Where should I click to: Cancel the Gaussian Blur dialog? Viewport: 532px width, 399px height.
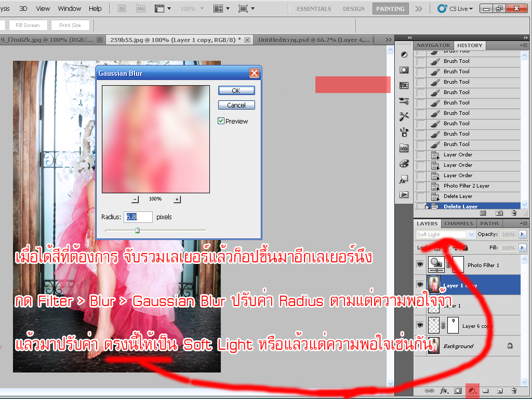236,105
